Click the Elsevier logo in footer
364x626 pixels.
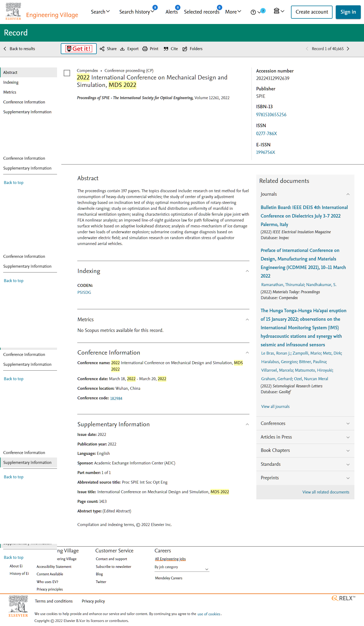18,606
